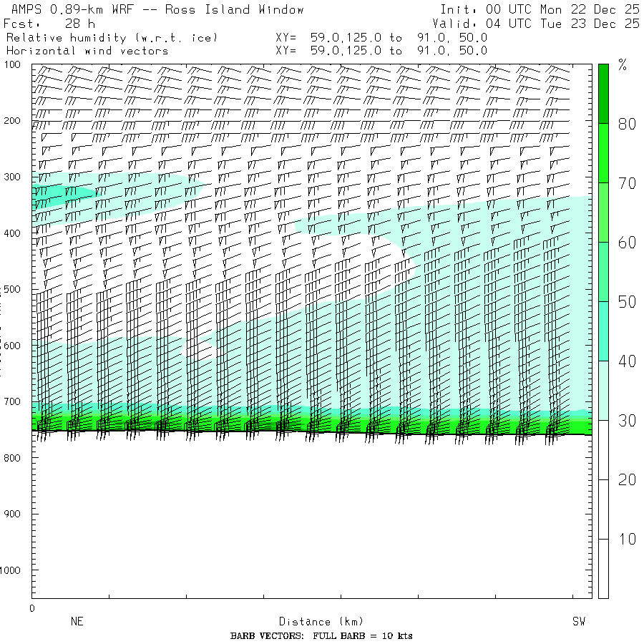
Task: Click the color bar label '60'
Action: [627, 243]
